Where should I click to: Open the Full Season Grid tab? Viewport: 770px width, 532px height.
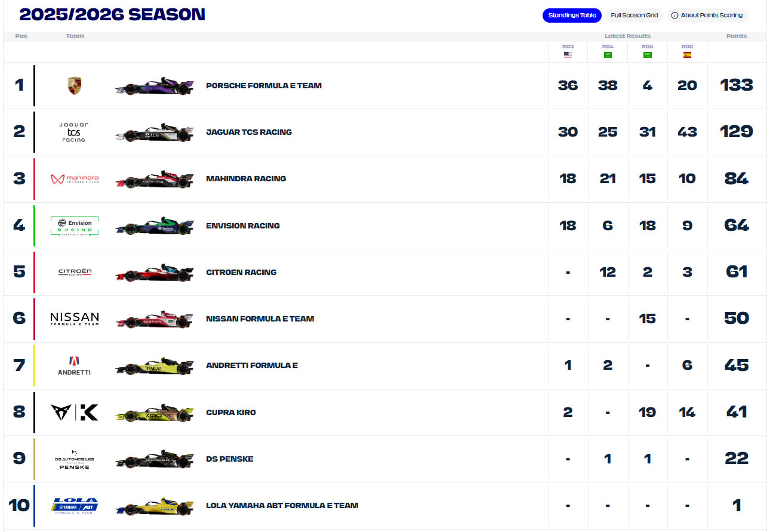(x=634, y=16)
